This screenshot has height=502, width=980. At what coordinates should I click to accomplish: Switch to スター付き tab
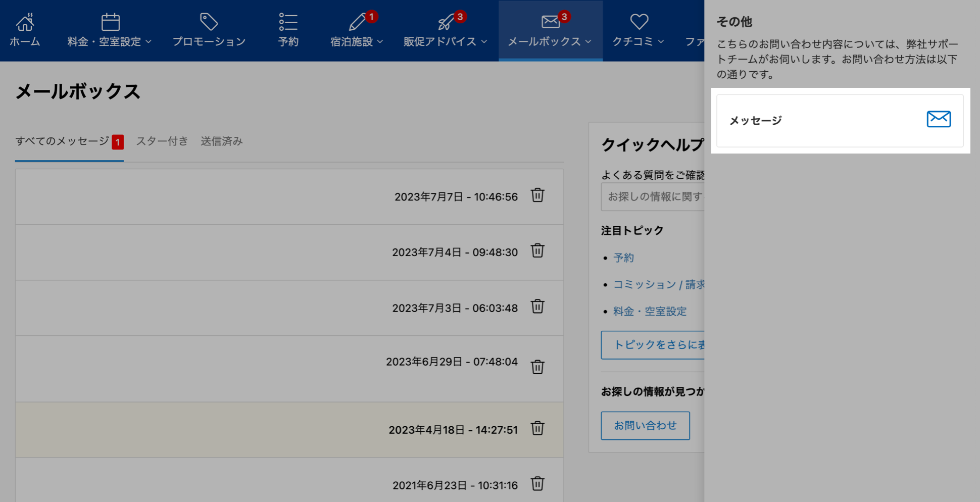[x=162, y=141]
